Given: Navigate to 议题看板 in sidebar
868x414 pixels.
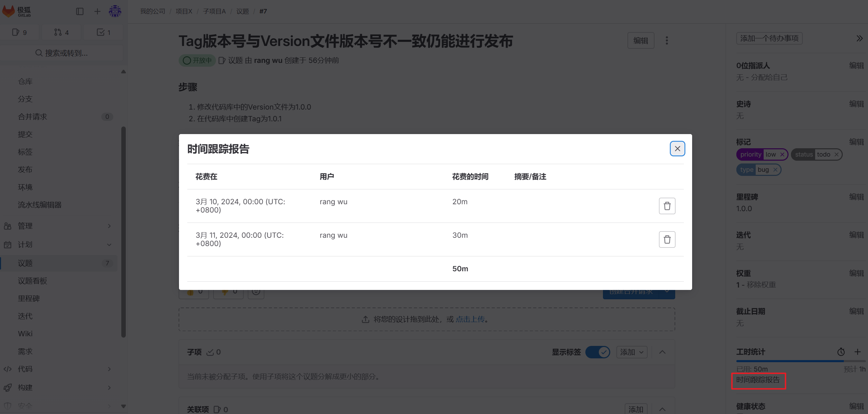Looking at the screenshot, I should point(32,281).
